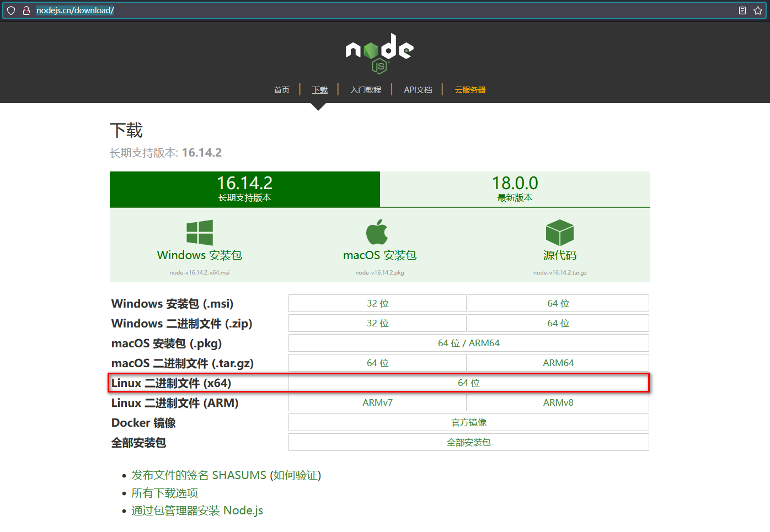Switch to the 18.0.0 最新版本 tab
Image resolution: width=770 pixels, height=532 pixels.
coord(515,189)
